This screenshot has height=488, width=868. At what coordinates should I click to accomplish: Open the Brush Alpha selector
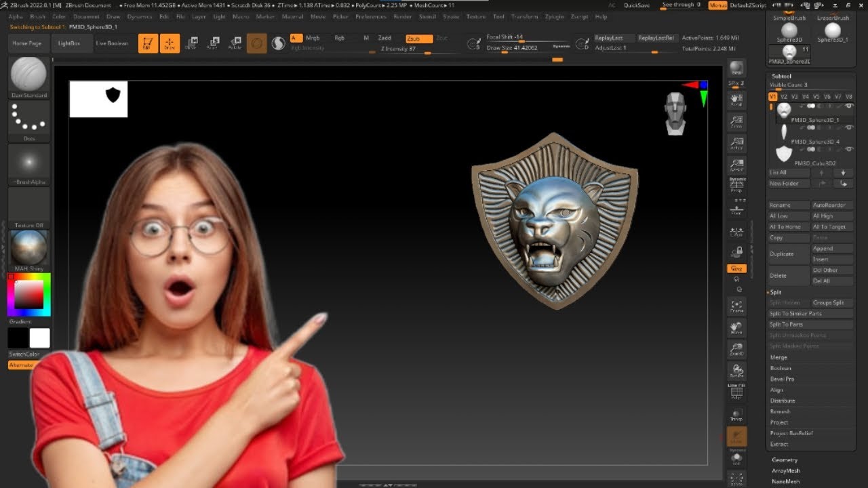(x=29, y=165)
